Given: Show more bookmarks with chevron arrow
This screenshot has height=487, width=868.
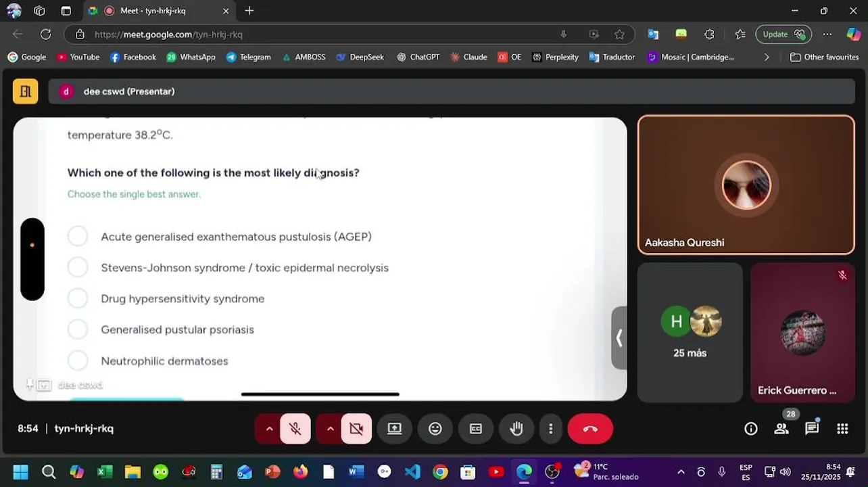Looking at the screenshot, I should point(767,57).
